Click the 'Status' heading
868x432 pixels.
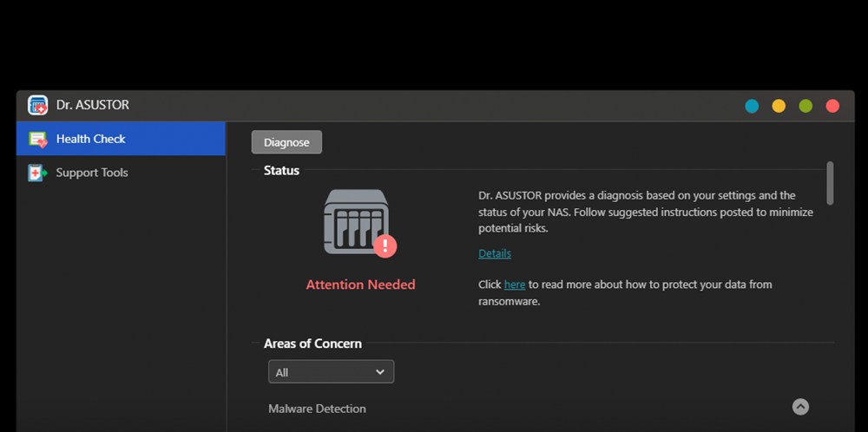281,170
